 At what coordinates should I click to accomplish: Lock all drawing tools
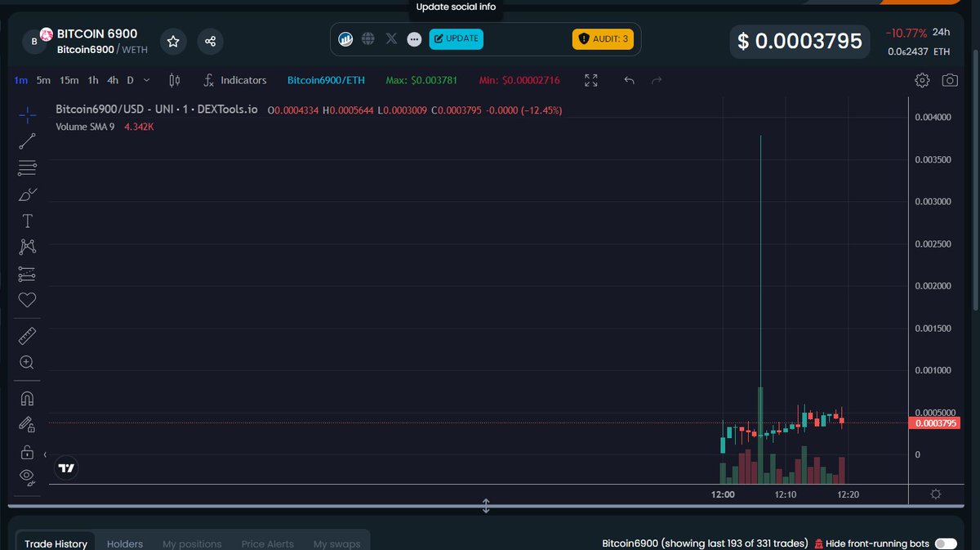click(x=27, y=452)
